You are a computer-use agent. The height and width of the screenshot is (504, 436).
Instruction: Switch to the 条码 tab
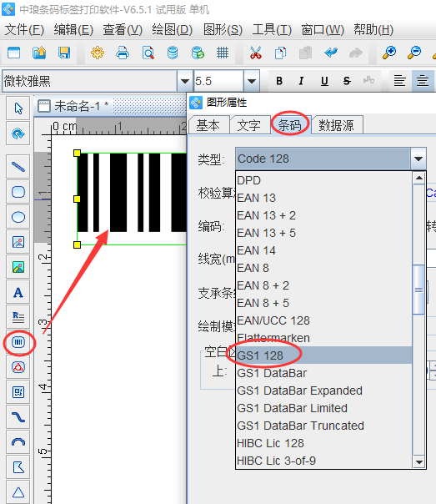(x=290, y=124)
